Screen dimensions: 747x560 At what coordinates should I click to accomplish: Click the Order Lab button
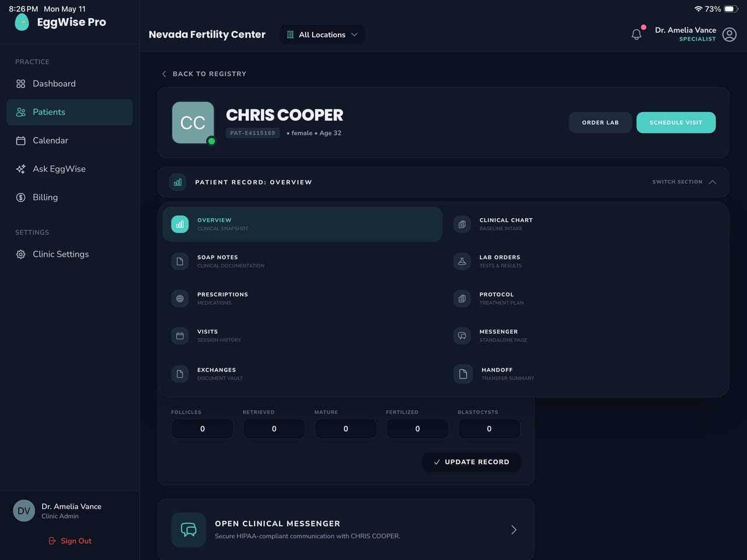(600, 123)
